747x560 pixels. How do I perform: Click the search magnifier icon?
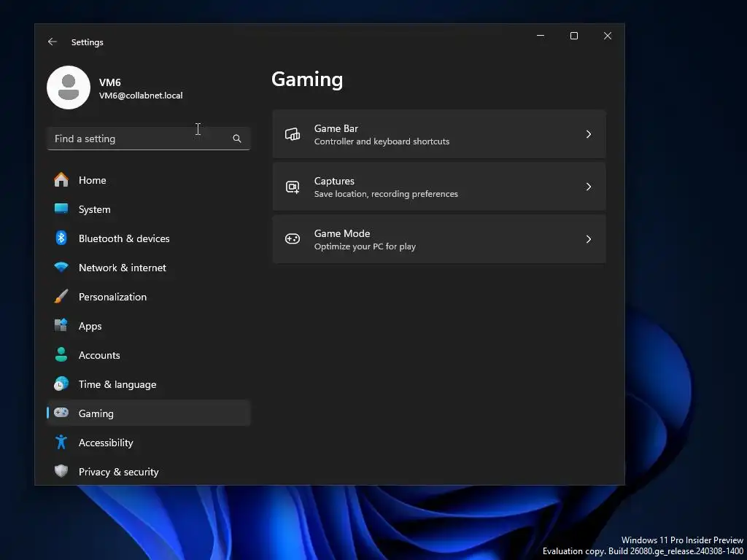point(237,139)
